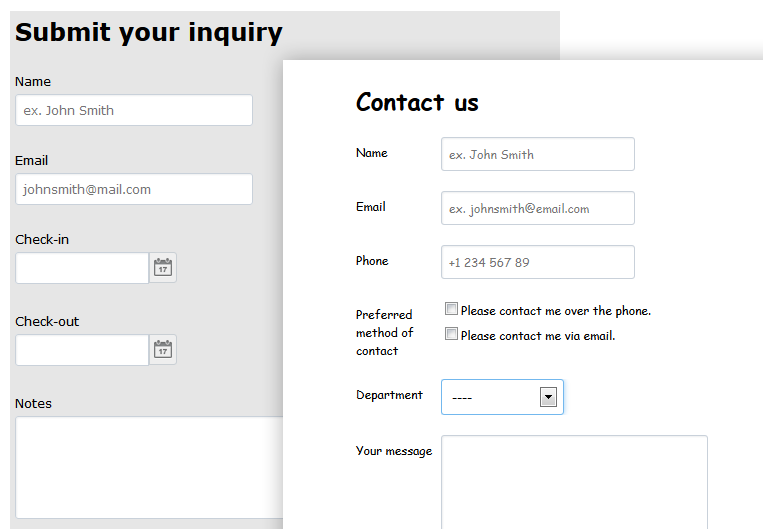Focus the ex. johnsmith@email.com field

tap(538, 208)
